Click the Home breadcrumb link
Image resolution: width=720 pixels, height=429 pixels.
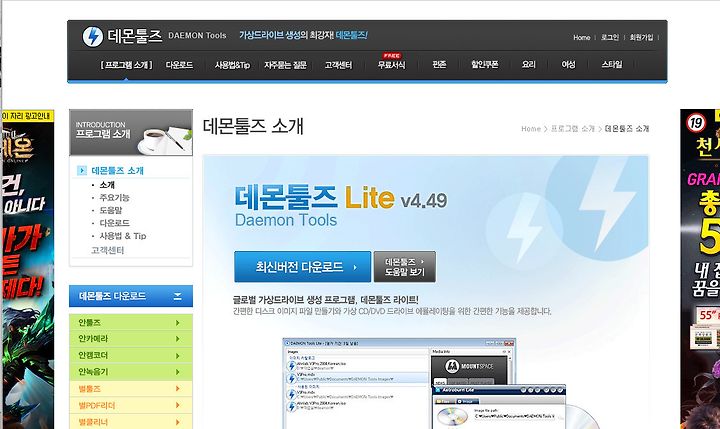click(531, 129)
